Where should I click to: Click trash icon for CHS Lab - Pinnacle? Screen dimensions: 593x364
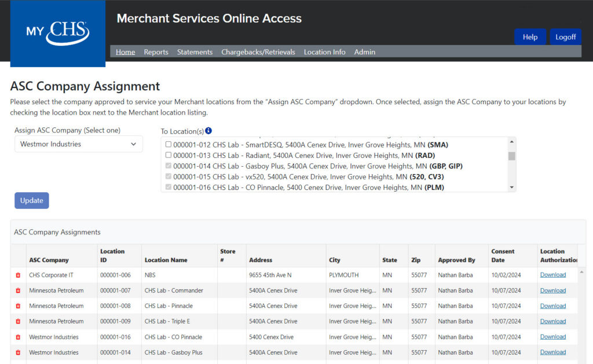[x=18, y=306]
